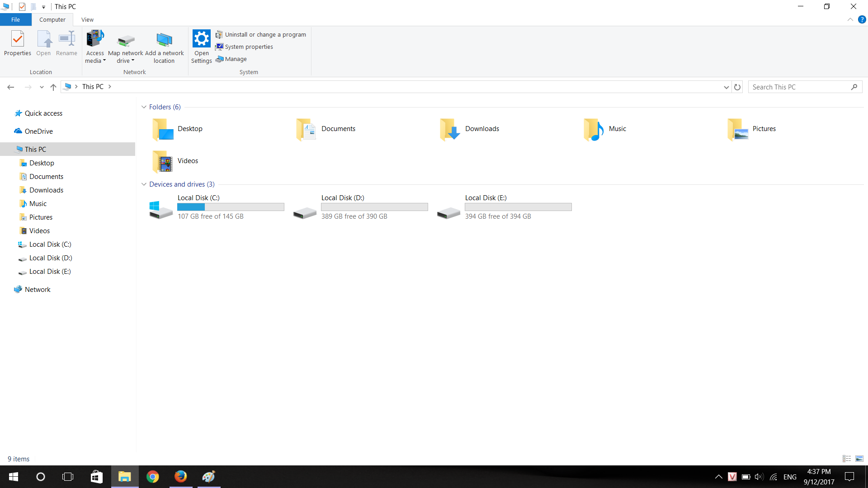Click Local Disk (C:) usage bar
Viewport: 868px width, 488px height.
pyautogui.click(x=231, y=207)
